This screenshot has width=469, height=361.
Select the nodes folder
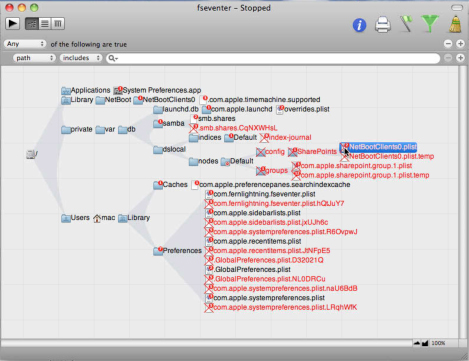click(x=204, y=161)
